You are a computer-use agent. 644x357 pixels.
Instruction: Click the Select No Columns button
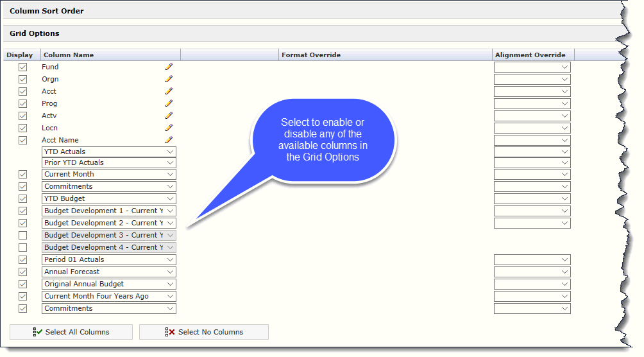click(204, 332)
